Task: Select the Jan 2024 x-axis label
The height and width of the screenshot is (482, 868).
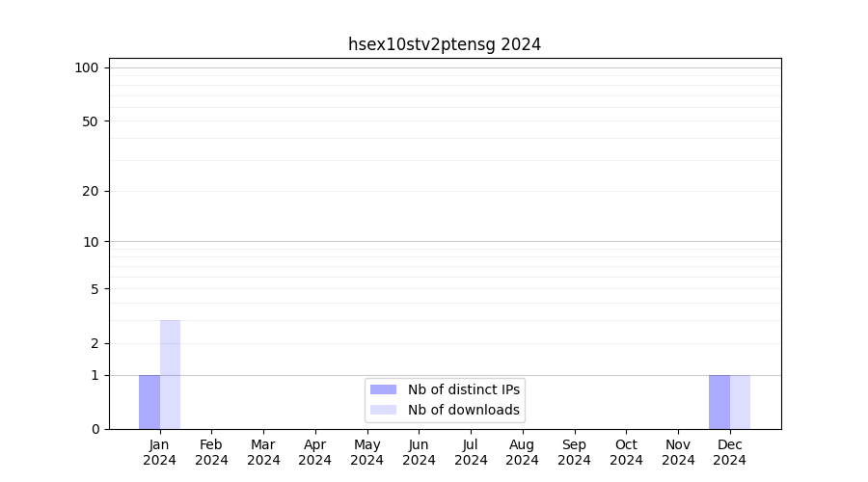Action: coord(160,452)
